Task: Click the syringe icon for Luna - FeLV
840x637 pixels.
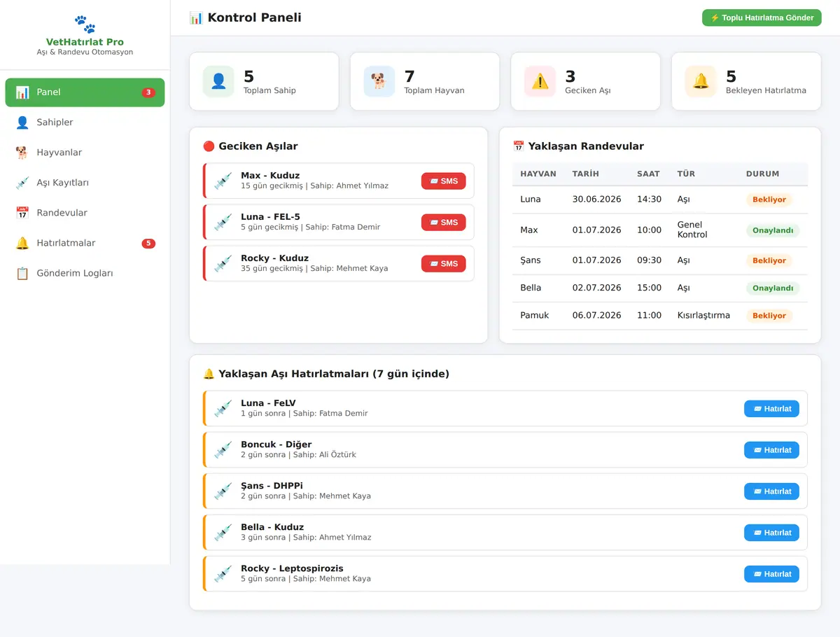Action: 223,408
